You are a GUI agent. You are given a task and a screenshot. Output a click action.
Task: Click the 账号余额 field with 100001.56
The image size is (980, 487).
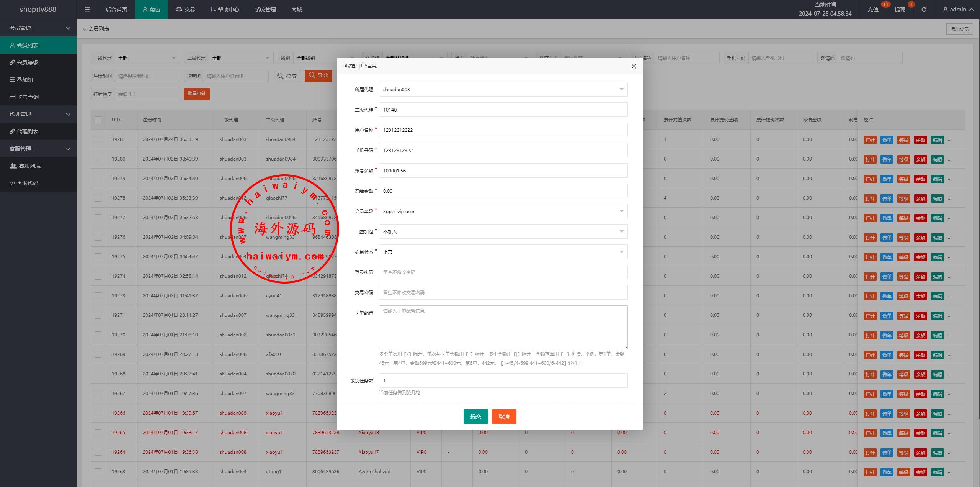pyautogui.click(x=503, y=171)
